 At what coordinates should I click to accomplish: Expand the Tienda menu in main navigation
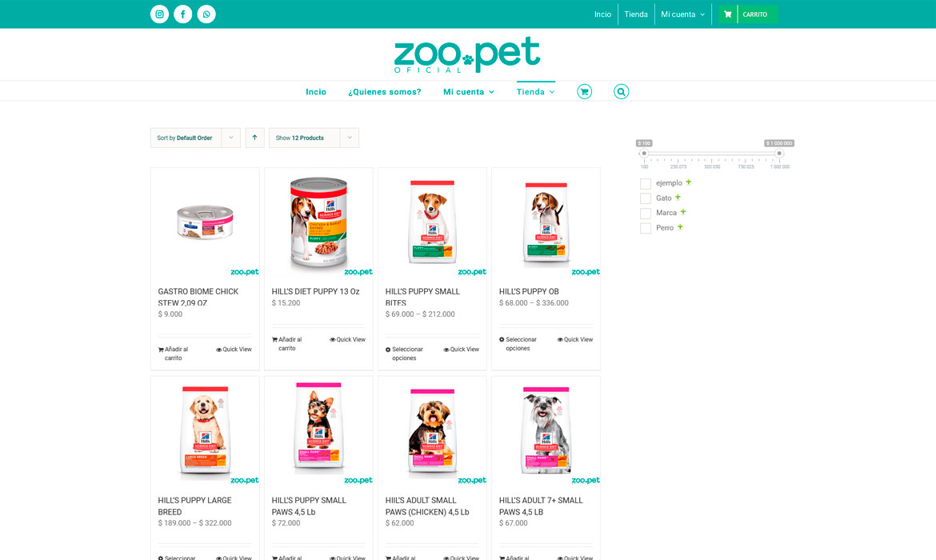point(535,92)
